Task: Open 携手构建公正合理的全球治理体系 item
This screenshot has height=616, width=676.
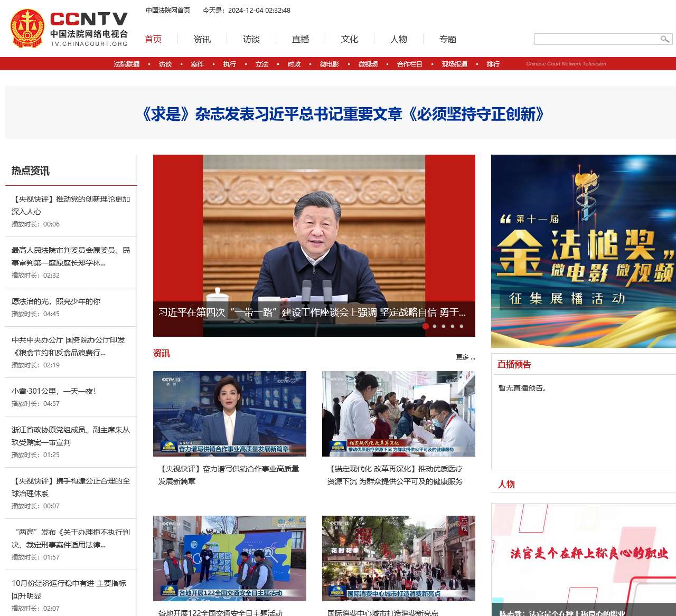Action: pos(71,487)
